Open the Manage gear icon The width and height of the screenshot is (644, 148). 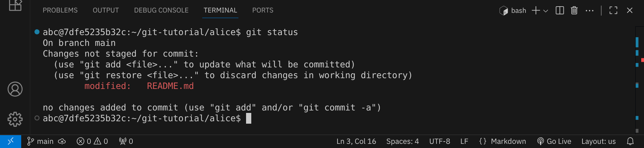point(15,119)
